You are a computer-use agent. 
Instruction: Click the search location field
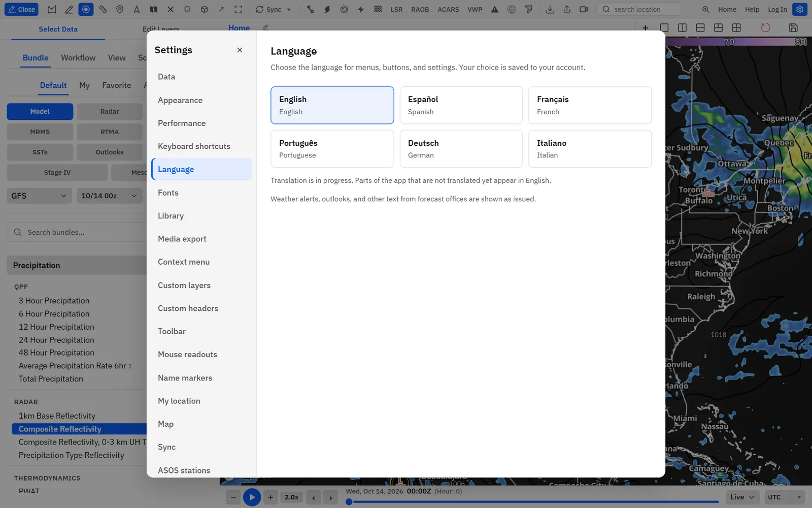(639, 9)
